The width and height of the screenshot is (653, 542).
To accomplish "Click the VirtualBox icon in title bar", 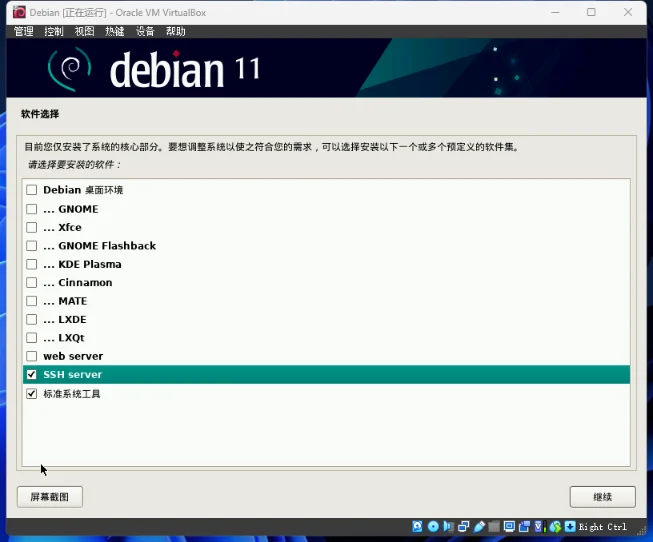I will 19,12.
